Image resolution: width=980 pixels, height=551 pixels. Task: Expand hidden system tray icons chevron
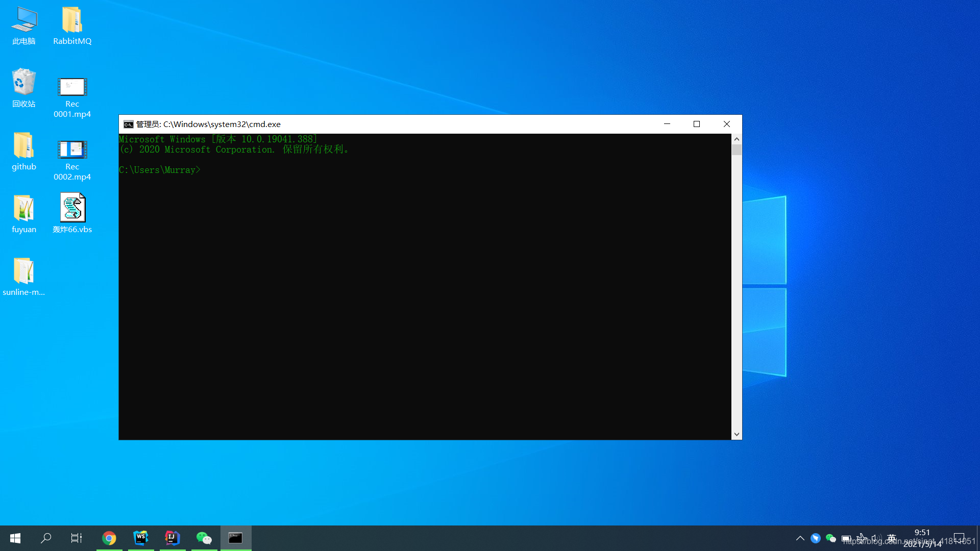[800, 538]
